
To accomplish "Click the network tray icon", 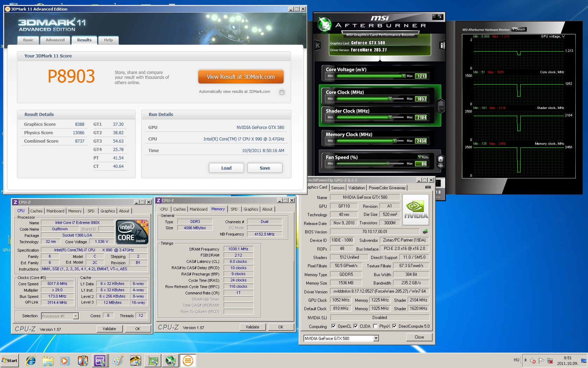I will click(x=550, y=361).
